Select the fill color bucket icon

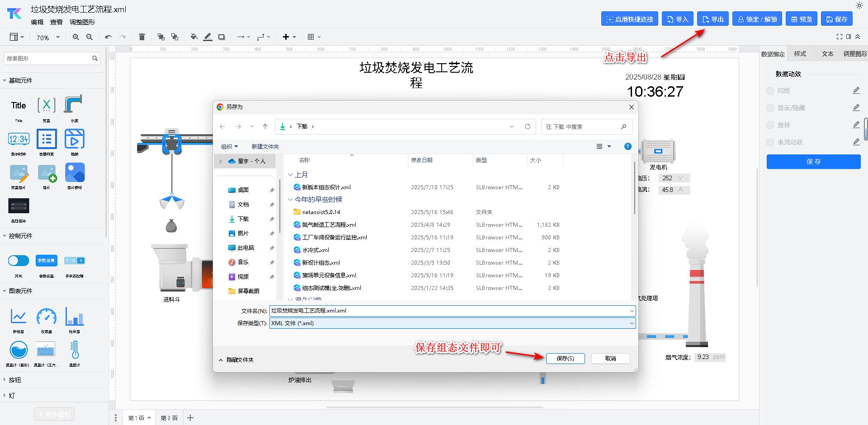193,37
